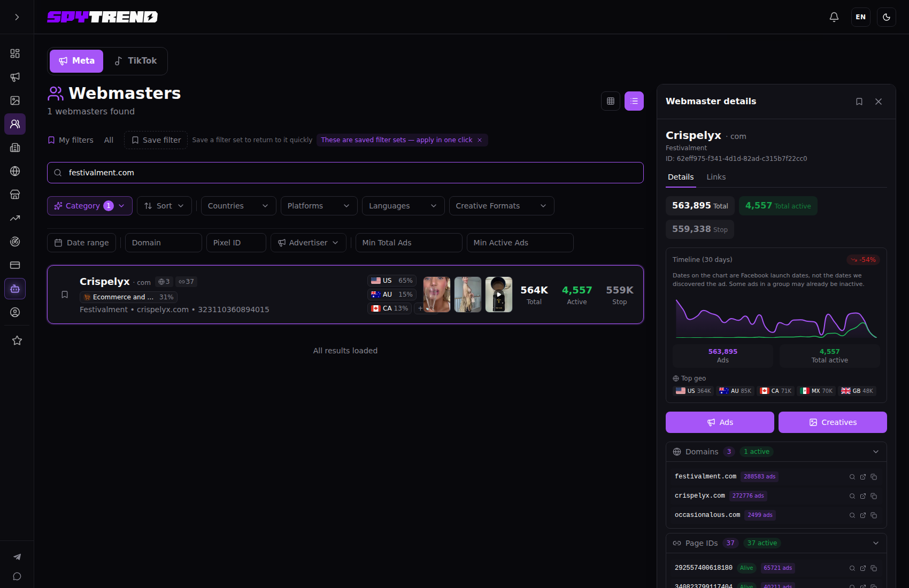
Task: Search ads for festivalment.com domain
Action: pos(852,477)
